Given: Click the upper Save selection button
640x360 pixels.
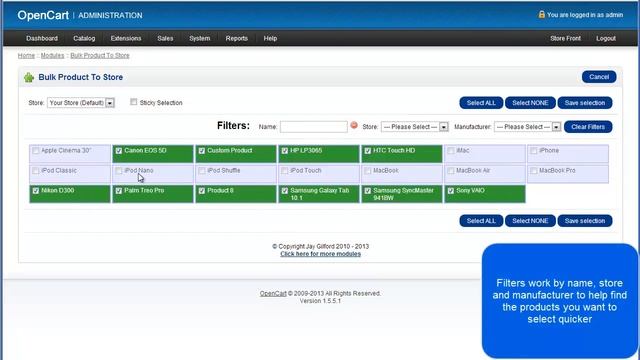Looking at the screenshot, I should click(585, 103).
